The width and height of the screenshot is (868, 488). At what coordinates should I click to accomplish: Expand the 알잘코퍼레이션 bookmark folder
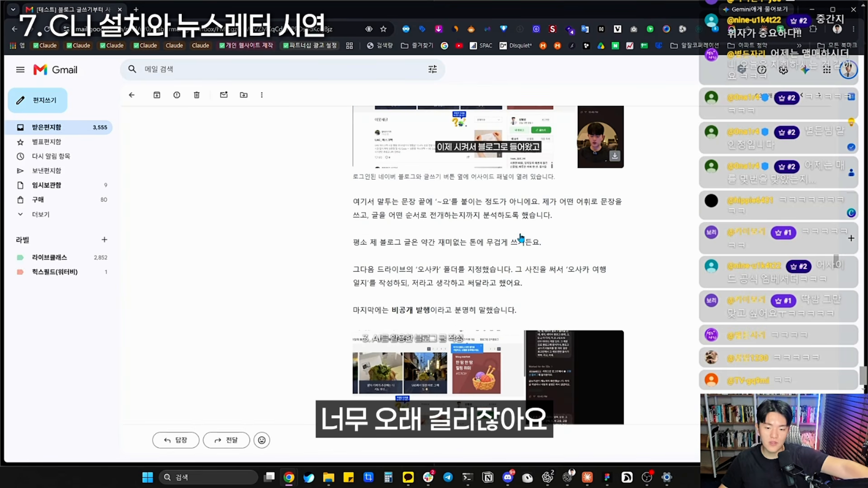tap(694, 46)
